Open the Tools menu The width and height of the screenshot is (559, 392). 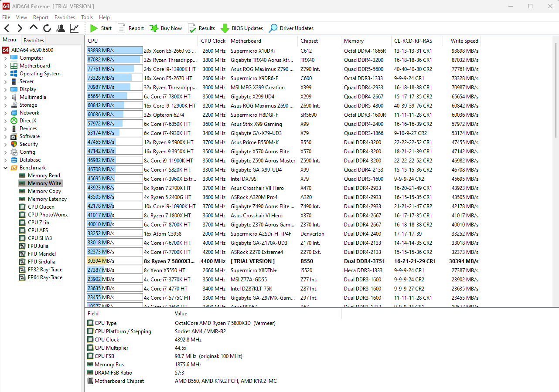click(x=87, y=17)
